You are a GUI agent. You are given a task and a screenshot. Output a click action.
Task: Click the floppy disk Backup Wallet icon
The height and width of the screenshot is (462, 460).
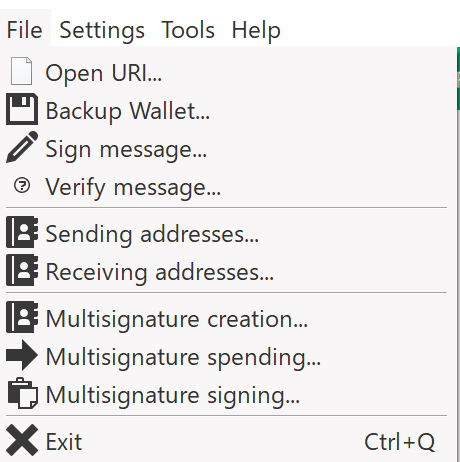pos(22,109)
